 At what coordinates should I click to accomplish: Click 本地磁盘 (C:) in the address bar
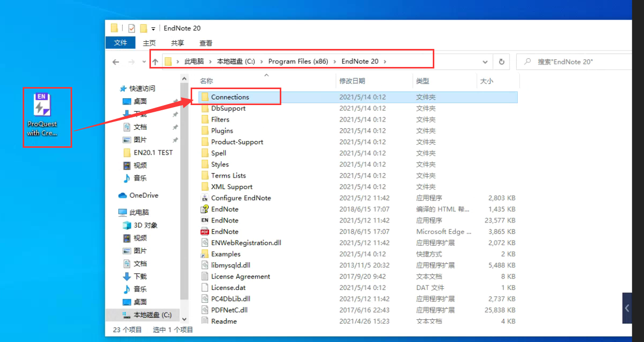click(x=236, y=61)
